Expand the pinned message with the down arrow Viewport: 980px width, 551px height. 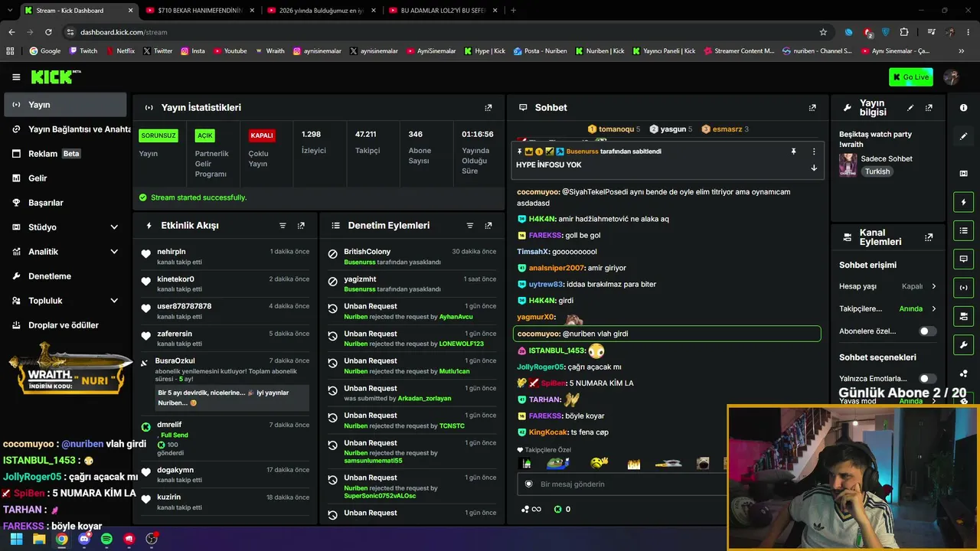click(x=814, y=168)
